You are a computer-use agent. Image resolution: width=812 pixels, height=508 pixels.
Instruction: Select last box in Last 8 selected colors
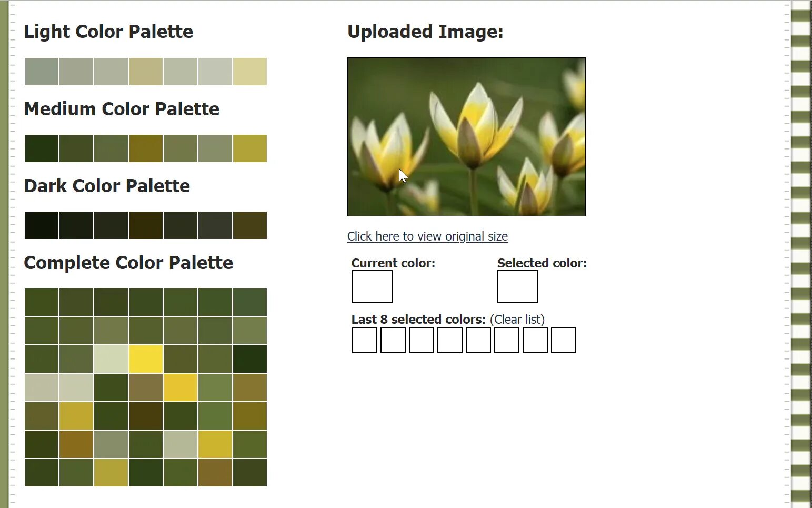click(564, 340)
